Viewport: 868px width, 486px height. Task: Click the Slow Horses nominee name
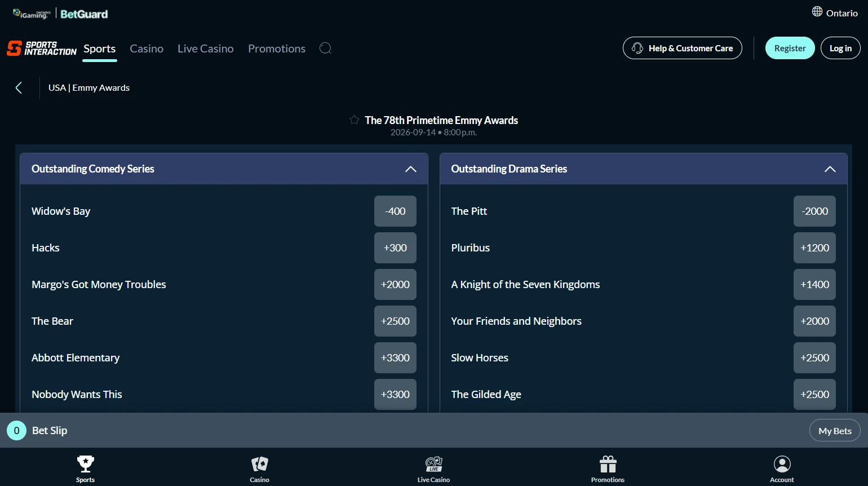point(480,358)
